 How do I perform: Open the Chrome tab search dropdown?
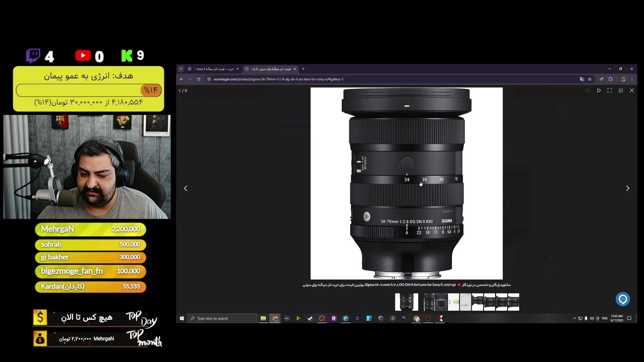pyautogui.click(x=181, y=69)
